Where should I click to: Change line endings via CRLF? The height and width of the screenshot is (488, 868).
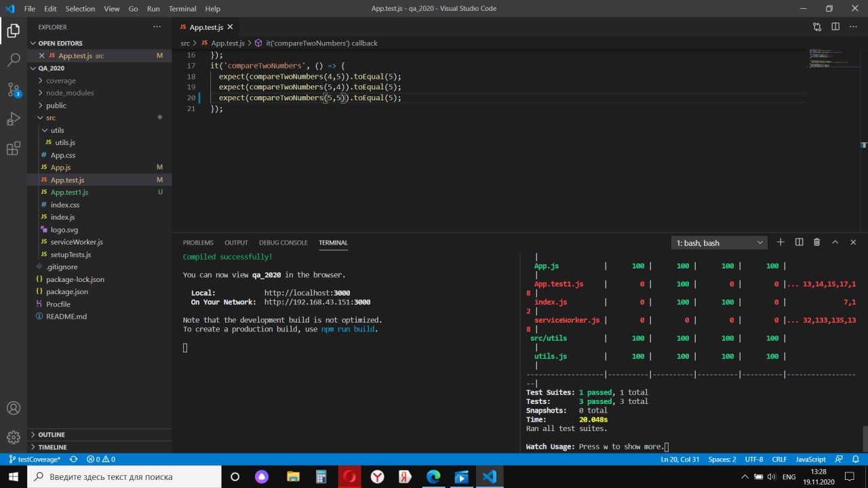point(779,459)
